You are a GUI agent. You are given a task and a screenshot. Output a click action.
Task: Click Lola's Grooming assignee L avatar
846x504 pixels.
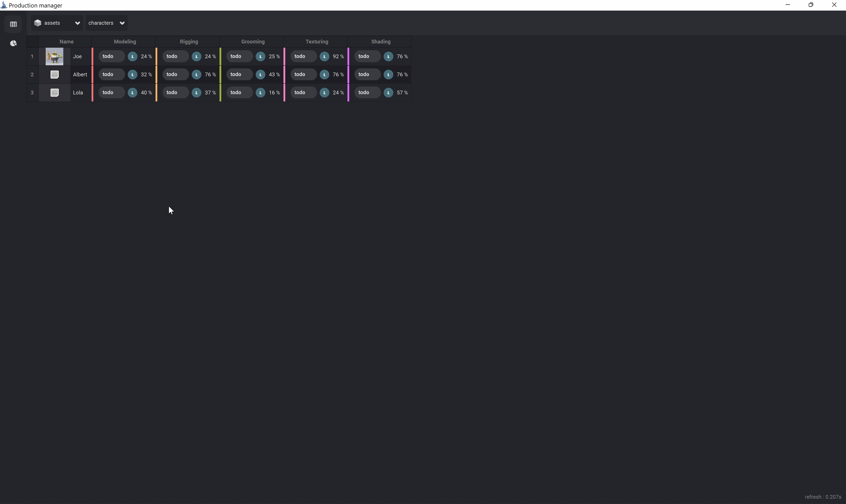point(261,92)
